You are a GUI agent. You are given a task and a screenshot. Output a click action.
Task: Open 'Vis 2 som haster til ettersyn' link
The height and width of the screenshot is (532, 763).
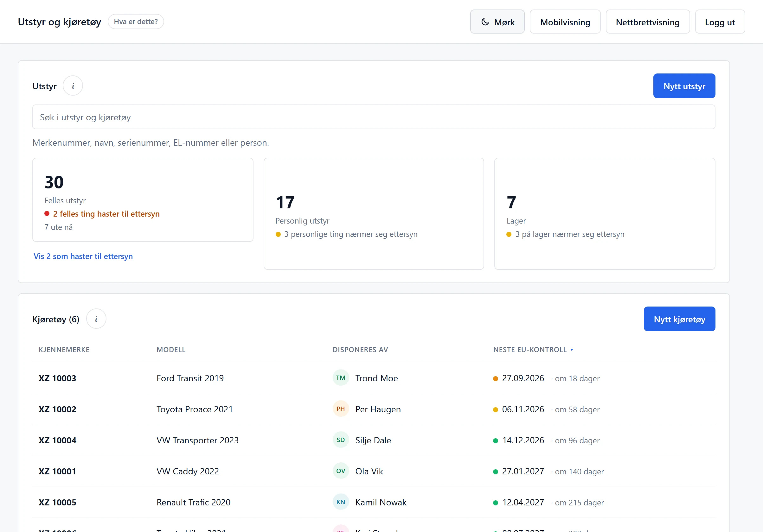[83, 256]
